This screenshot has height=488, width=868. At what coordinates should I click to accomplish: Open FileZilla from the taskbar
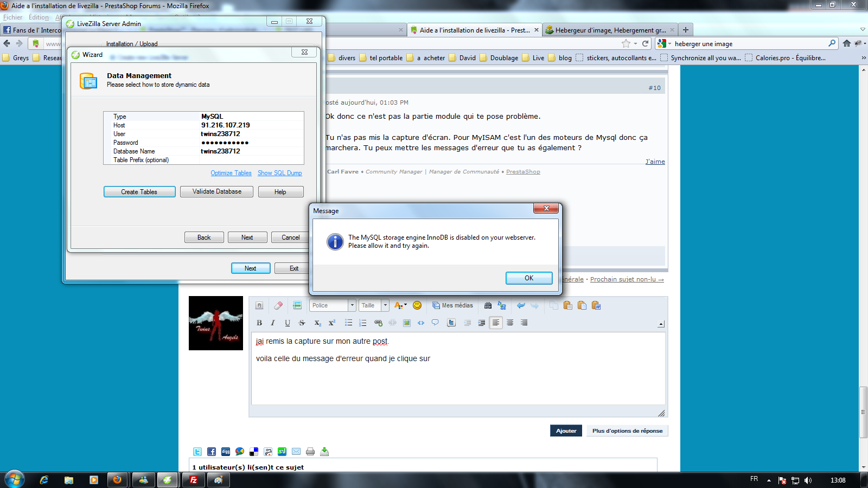pyautogui.click(x=193, y=480)
